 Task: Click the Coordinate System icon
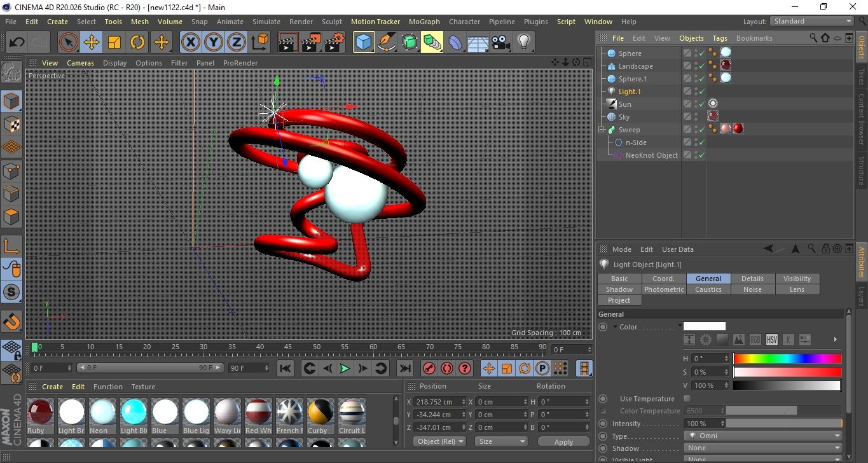point(260,43)
